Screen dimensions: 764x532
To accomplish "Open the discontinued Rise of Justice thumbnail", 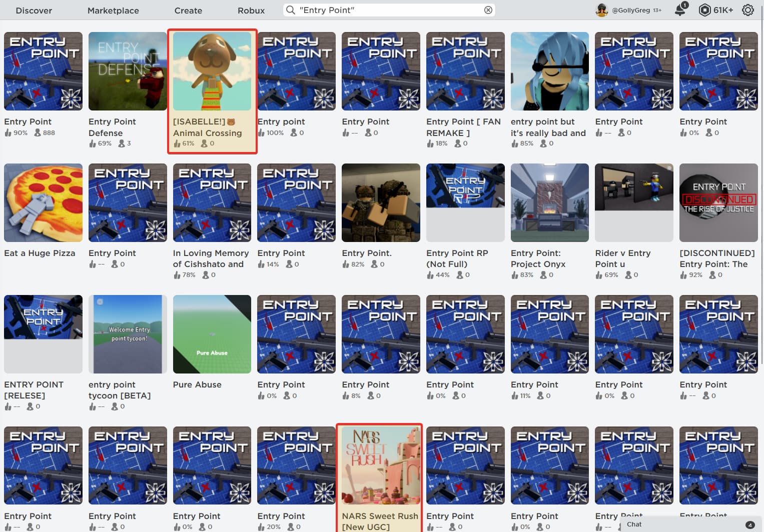I will (x=718, y=202).
